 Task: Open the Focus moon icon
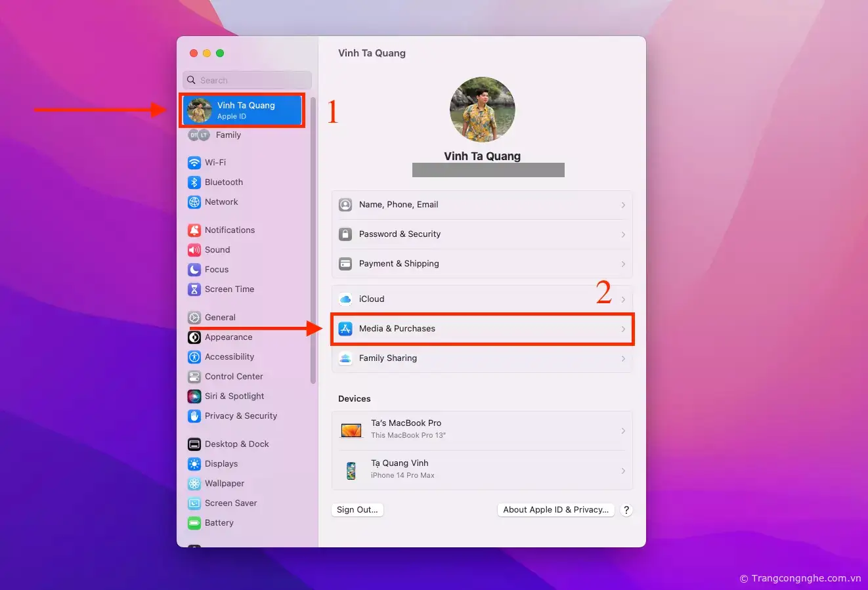(194, 270)
